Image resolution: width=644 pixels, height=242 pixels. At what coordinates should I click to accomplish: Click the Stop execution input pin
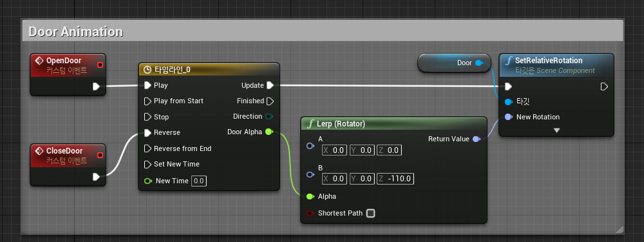click(148, 117)
